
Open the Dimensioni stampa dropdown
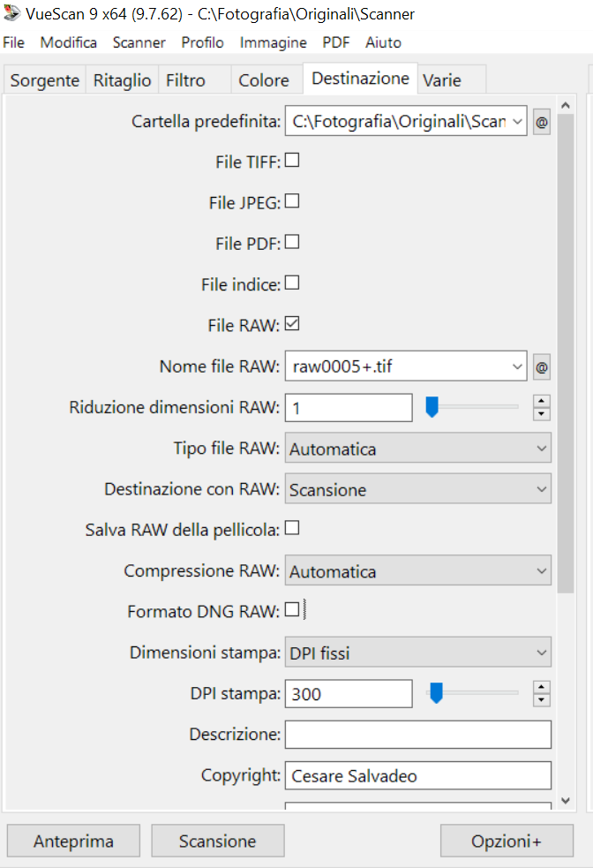tap(417, 653)
